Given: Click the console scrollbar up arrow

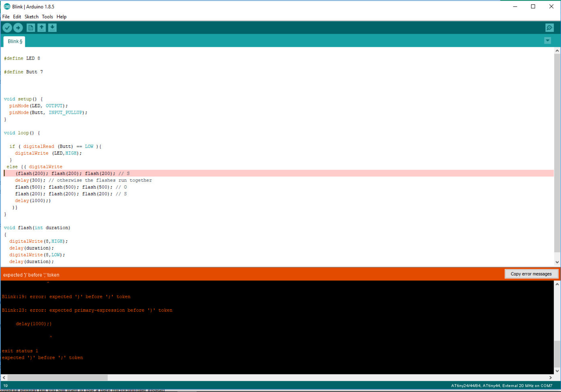Looking at the screenshot, I should [557, 284].
